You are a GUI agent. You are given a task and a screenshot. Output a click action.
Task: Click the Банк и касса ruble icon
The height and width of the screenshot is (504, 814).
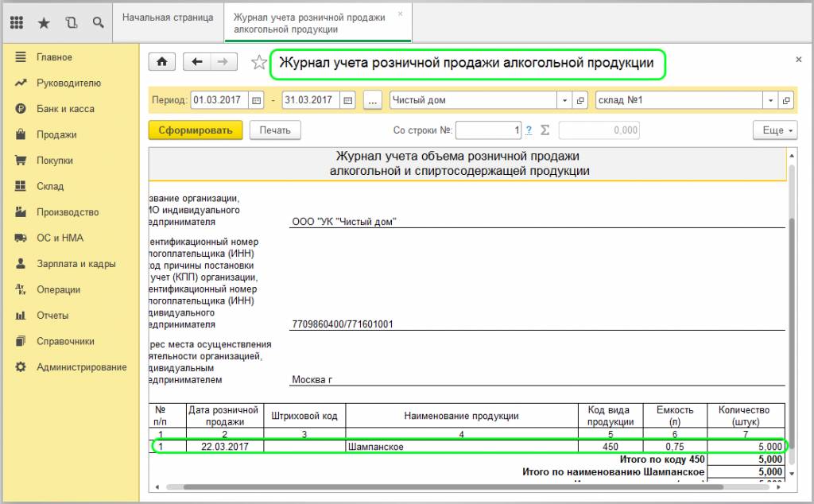[x=21, y=108]
